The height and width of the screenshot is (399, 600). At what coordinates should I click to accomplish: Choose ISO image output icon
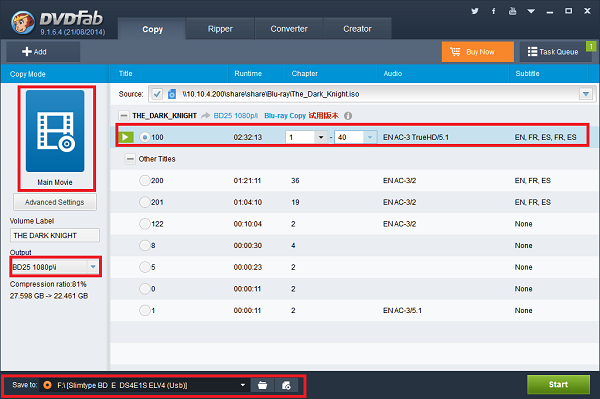pos(286,385)
